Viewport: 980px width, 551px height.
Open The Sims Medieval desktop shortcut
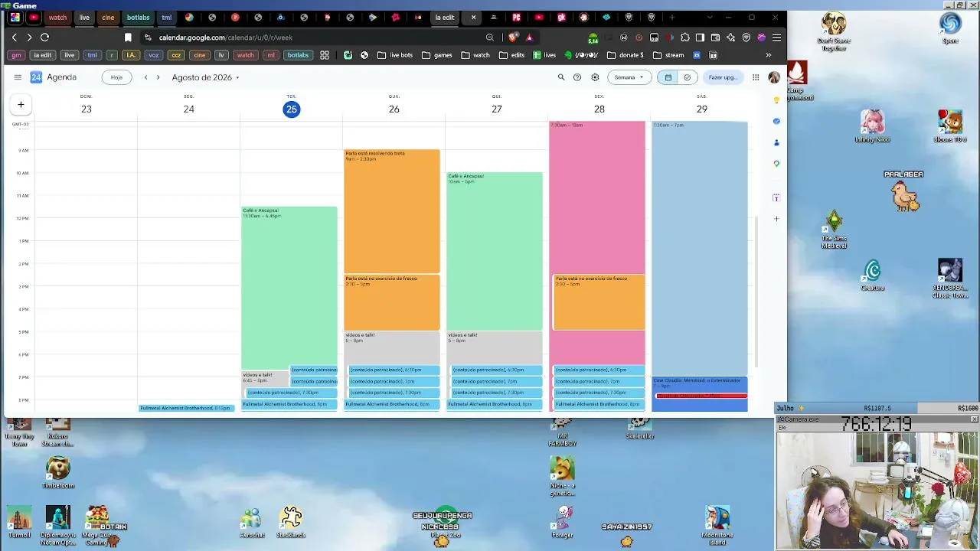point(835,230)
